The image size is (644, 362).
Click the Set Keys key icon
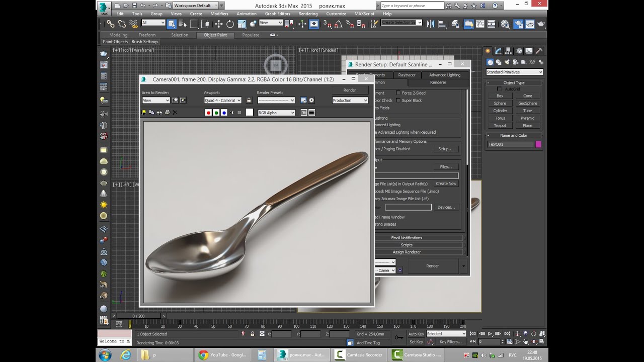pyautogui.click(x=399, y=337)
